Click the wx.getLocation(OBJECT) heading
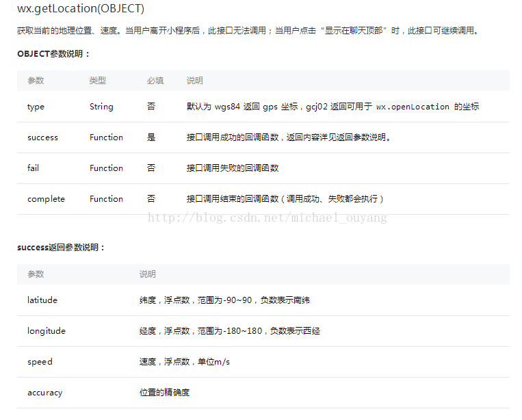This screenshot has height=420, width=522. point(81,8)
